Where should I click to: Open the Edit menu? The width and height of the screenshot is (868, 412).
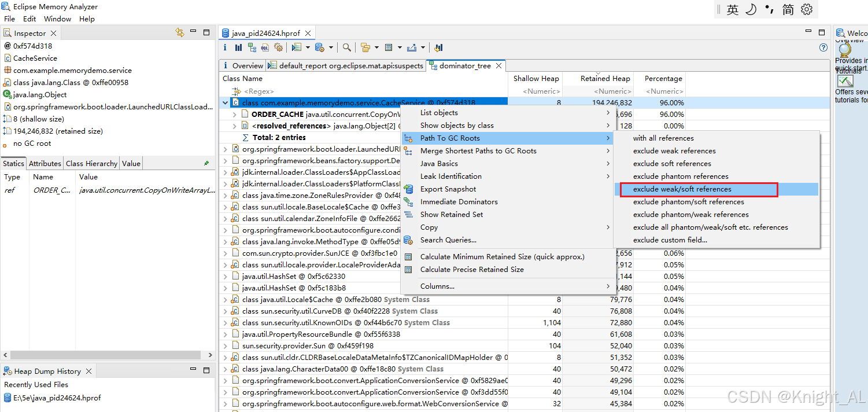[29, 19]
